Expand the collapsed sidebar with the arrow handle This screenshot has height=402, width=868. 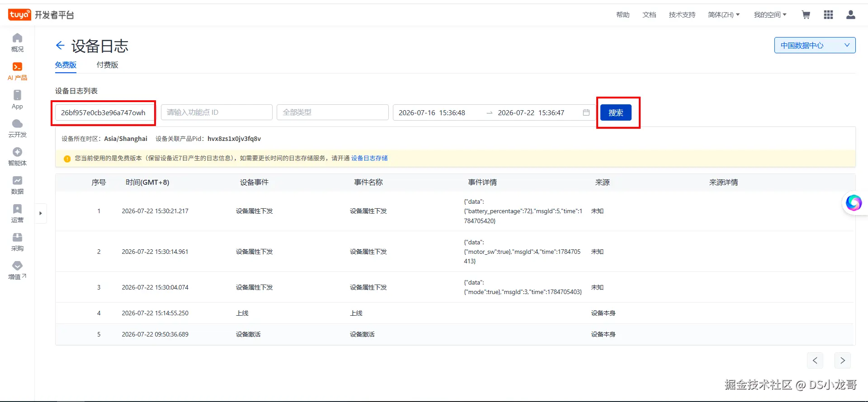41,213
